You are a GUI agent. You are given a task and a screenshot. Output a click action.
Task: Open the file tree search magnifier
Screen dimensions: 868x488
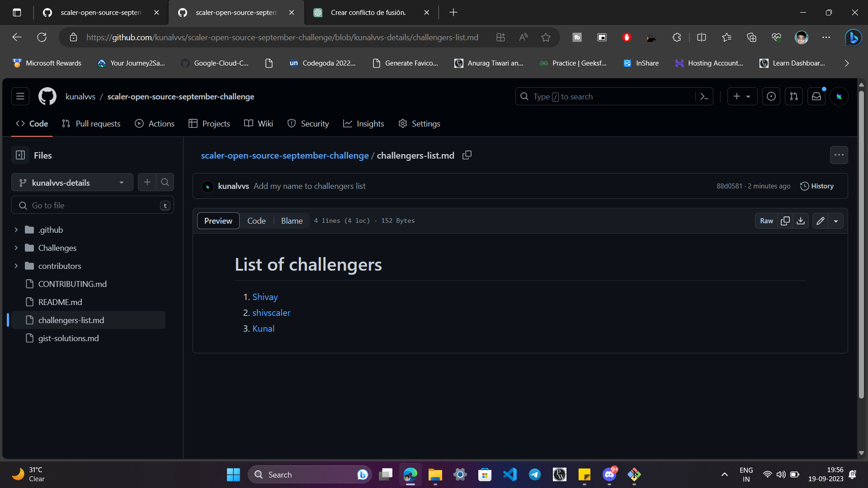click(x=165, y=182)
